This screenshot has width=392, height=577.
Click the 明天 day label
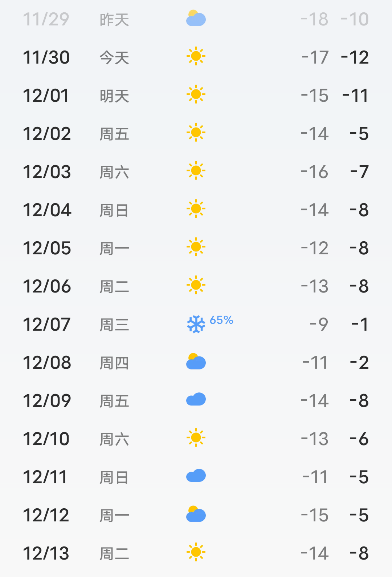[x=114, y=96]
